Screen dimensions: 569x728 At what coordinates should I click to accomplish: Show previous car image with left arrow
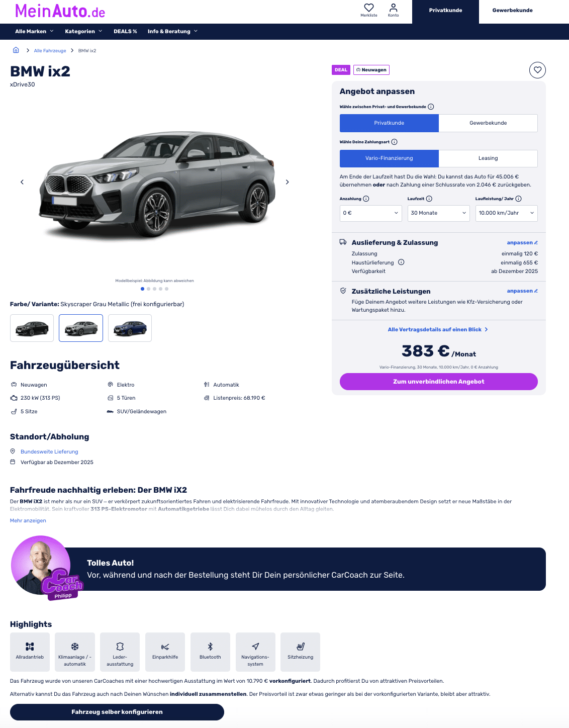point(22,182)
